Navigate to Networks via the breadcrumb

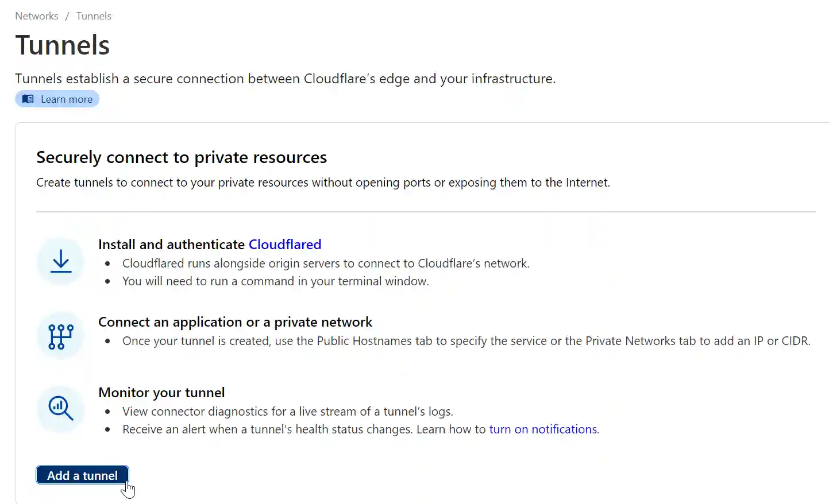pos(36,15)
